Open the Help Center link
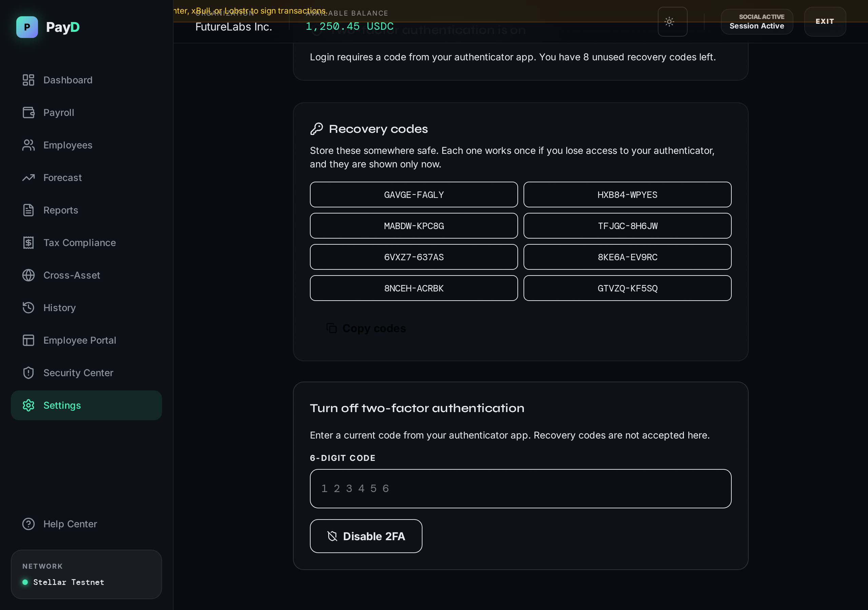868x610 pixels. pyautogui.click(x=86, y=524)
